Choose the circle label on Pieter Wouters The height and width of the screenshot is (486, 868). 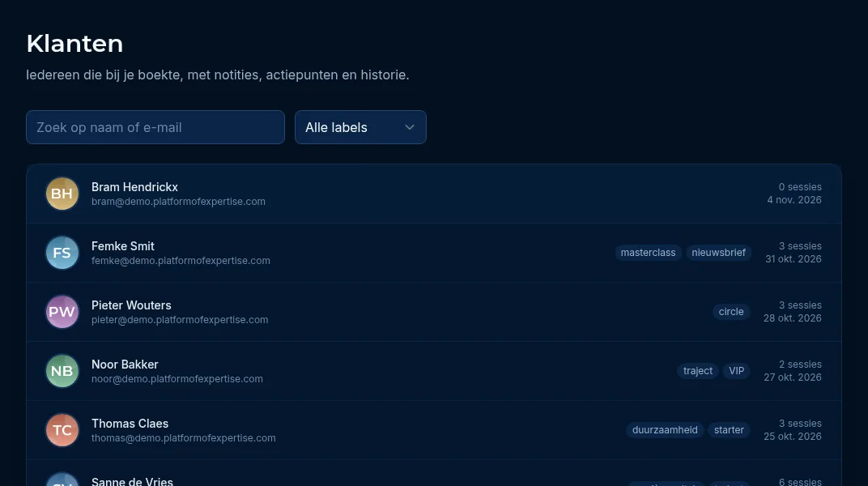(730, 312)
